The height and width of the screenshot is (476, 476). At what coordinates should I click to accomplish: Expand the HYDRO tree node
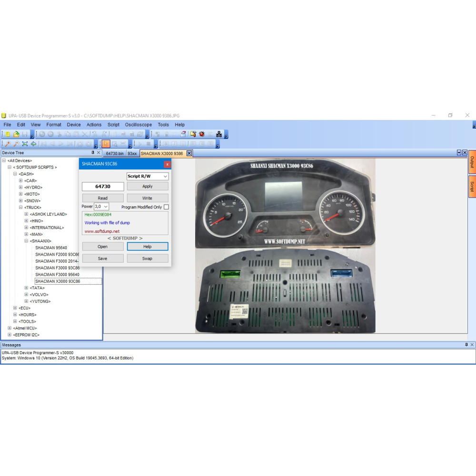tap(20, 187)
